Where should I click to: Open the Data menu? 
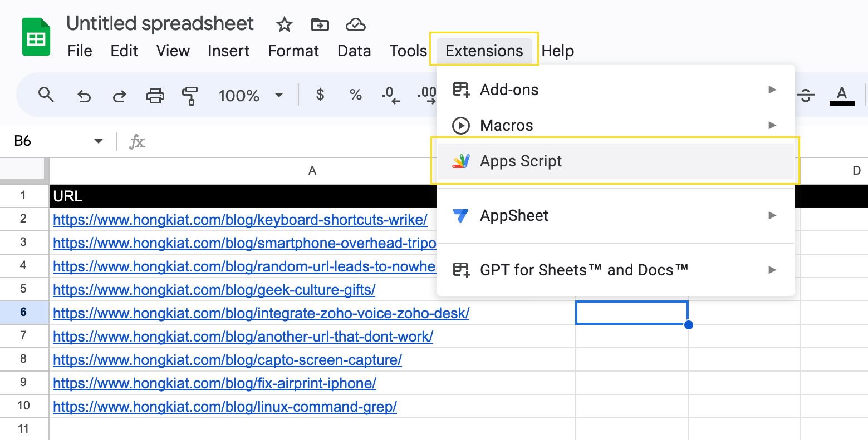point(354,51)
